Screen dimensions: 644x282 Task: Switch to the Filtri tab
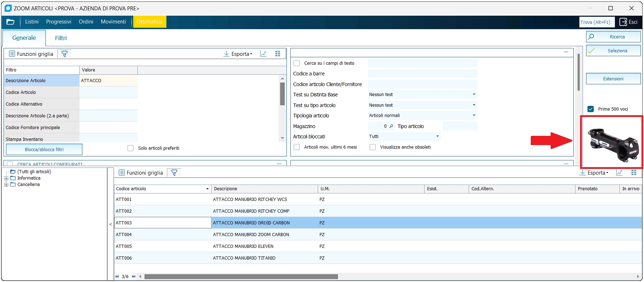point(61,38)
